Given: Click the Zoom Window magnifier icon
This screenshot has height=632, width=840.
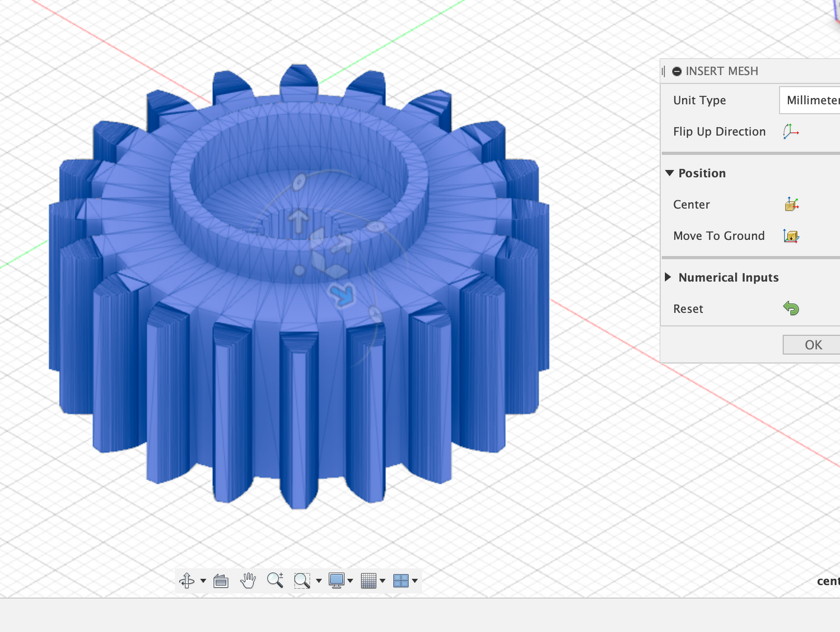Looking at the screenshot, I should 302,581.
